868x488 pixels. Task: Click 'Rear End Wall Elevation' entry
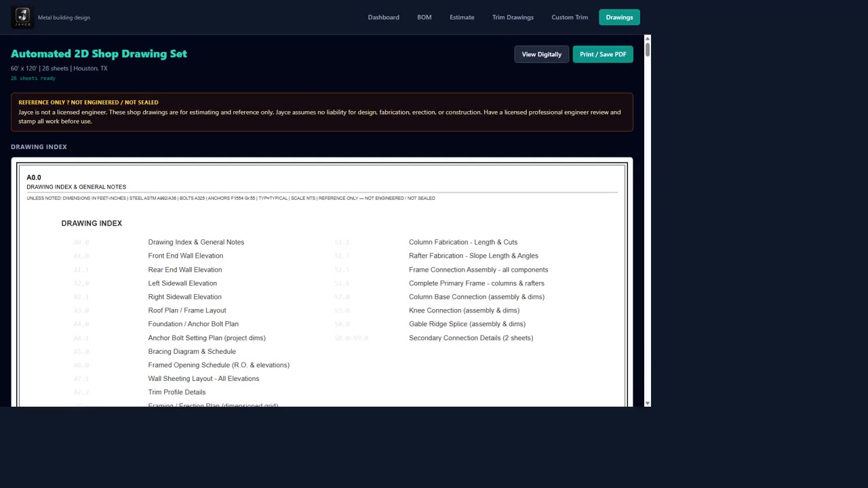point(185,270)
